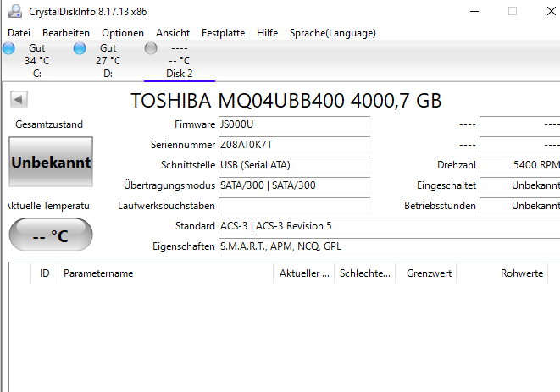Click the Grenzwert column header

pos(425,273)
